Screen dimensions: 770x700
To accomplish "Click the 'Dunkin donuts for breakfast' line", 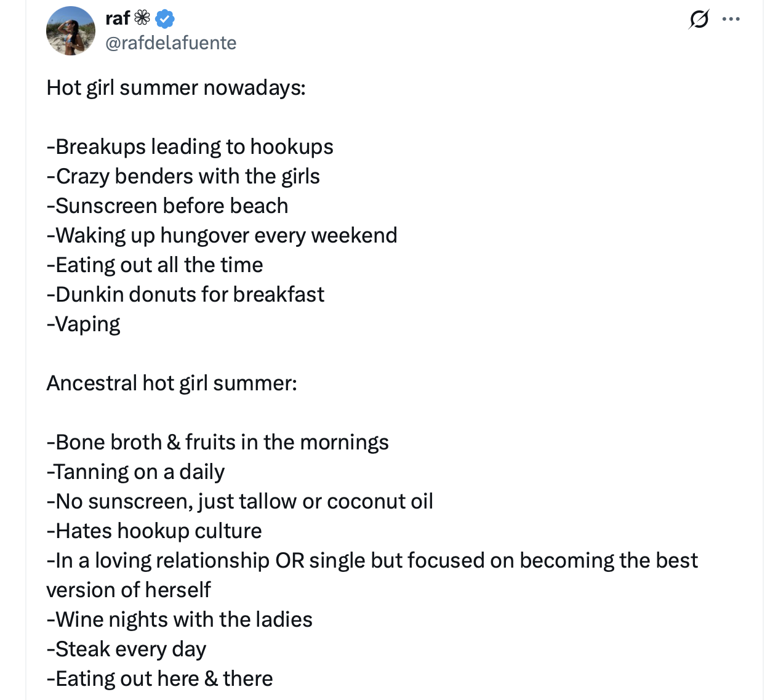I will 185,295.
